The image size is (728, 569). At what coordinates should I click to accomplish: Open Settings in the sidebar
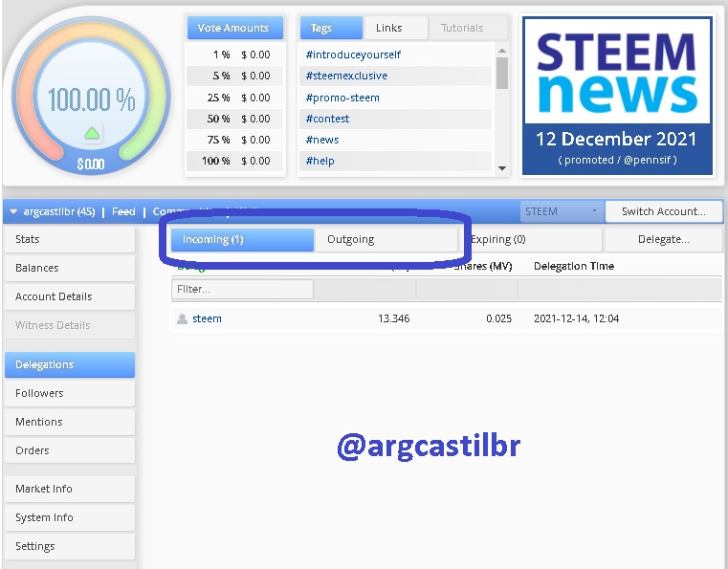tap(70, 546)
